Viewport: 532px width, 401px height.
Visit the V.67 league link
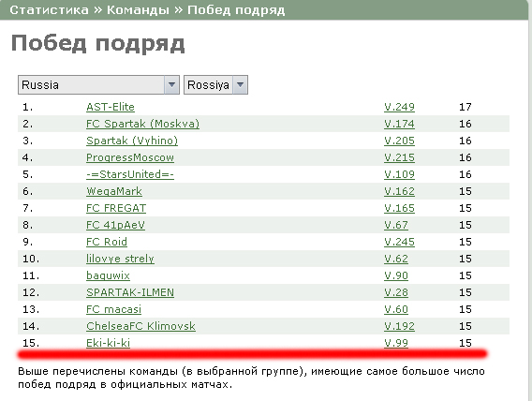396,225
